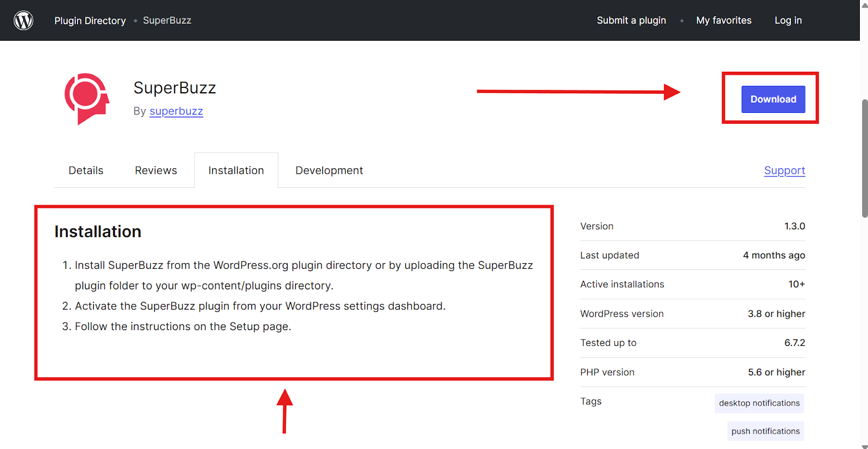This screenshot has width=868, height=449.
Task: Click the SuperBuzz plugin title
Action: 175,88
